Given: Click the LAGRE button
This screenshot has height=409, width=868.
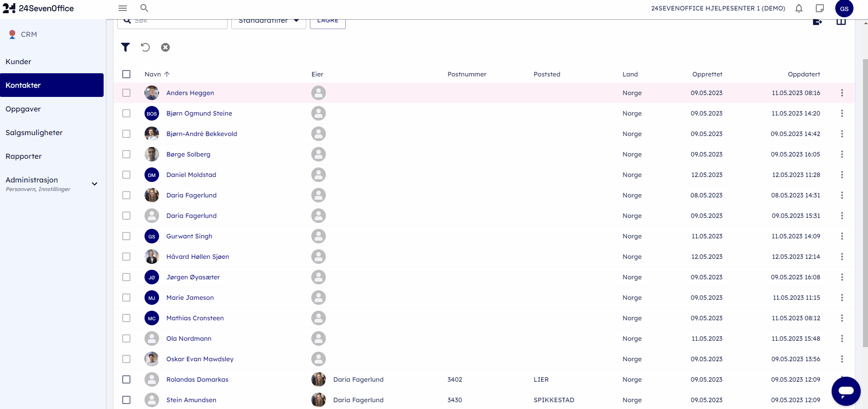Looking at the screenshot, I should [328, 22].
